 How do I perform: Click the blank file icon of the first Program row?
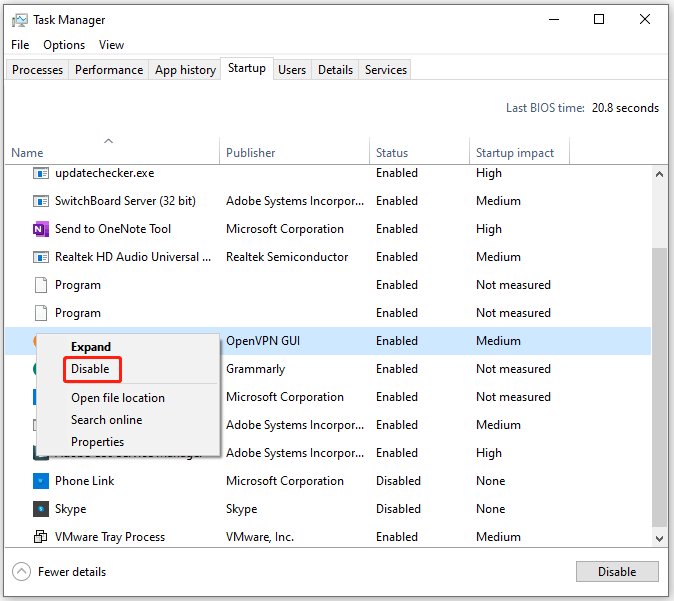pyautogui.click(x=41, y=285)
